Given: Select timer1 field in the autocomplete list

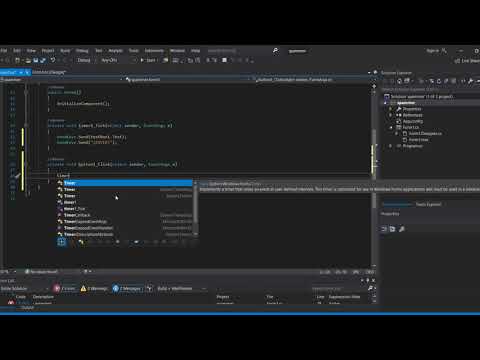Looking at the screenshot, I should pyautogui.click(x=125, y=202).
